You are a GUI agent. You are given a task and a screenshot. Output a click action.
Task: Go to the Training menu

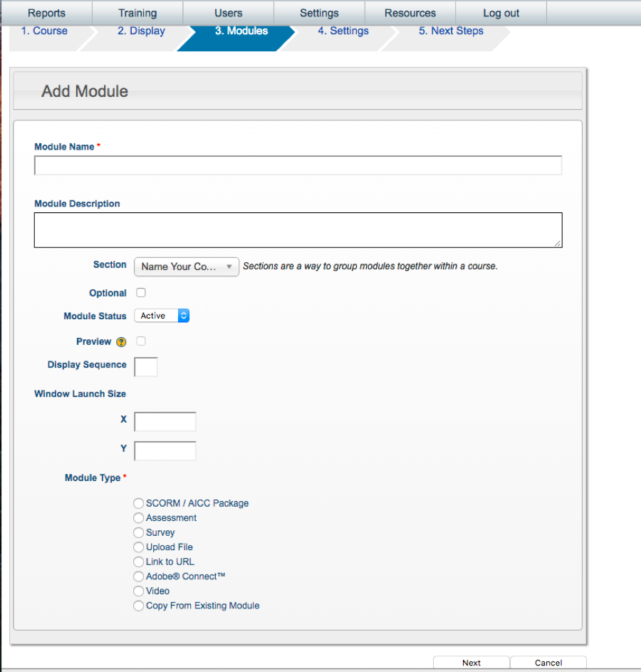click(137, 13)
